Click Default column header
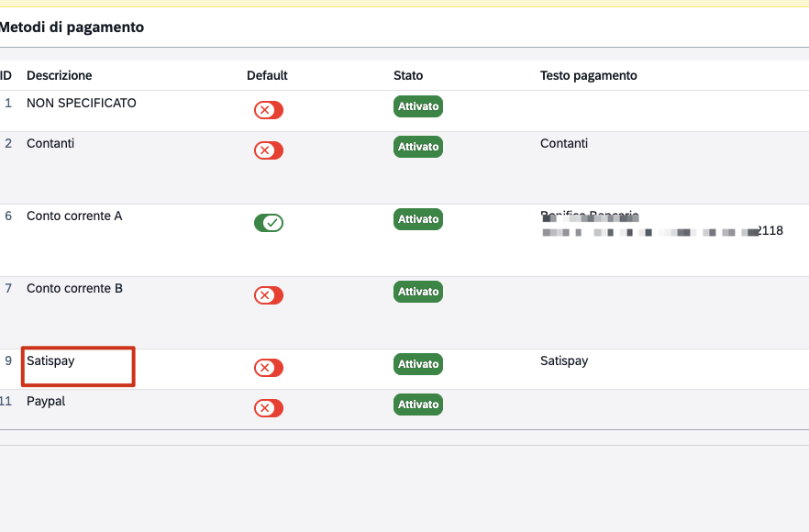Screen dimensions: 809x532 pyautogui.click(x=267, y=75)
